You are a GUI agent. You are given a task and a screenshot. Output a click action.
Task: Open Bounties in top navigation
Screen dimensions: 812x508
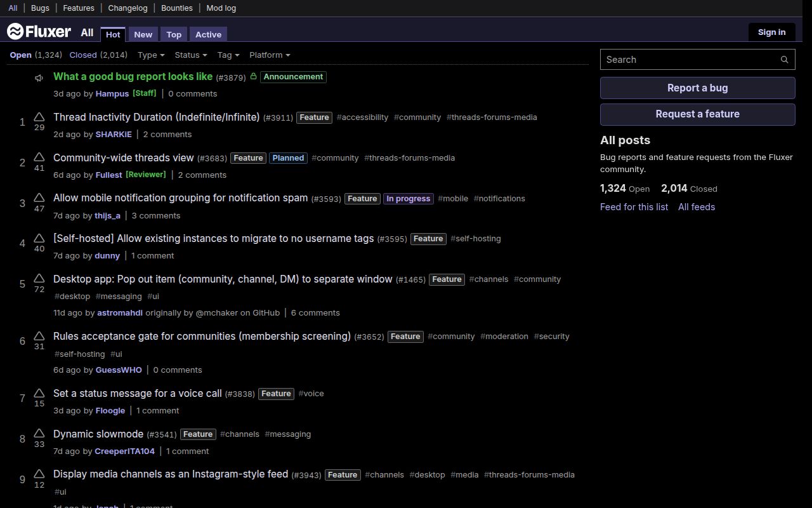click(177, 8)
